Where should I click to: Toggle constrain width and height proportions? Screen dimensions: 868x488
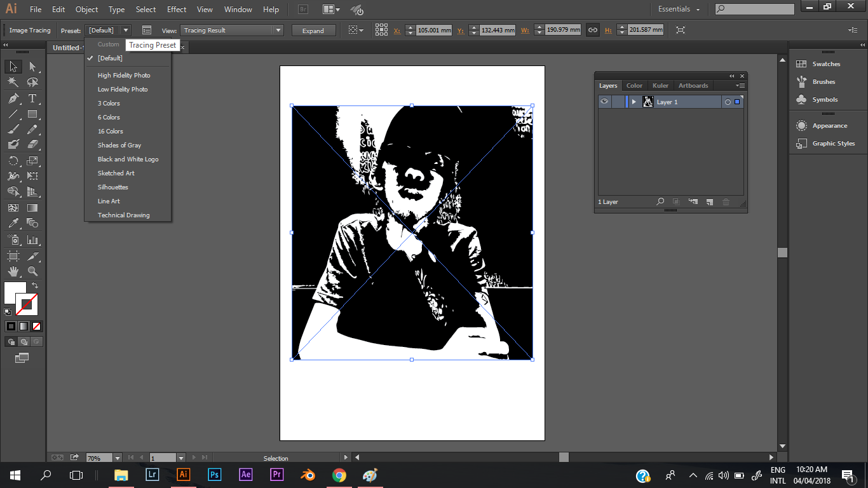(x=592, y=30)
